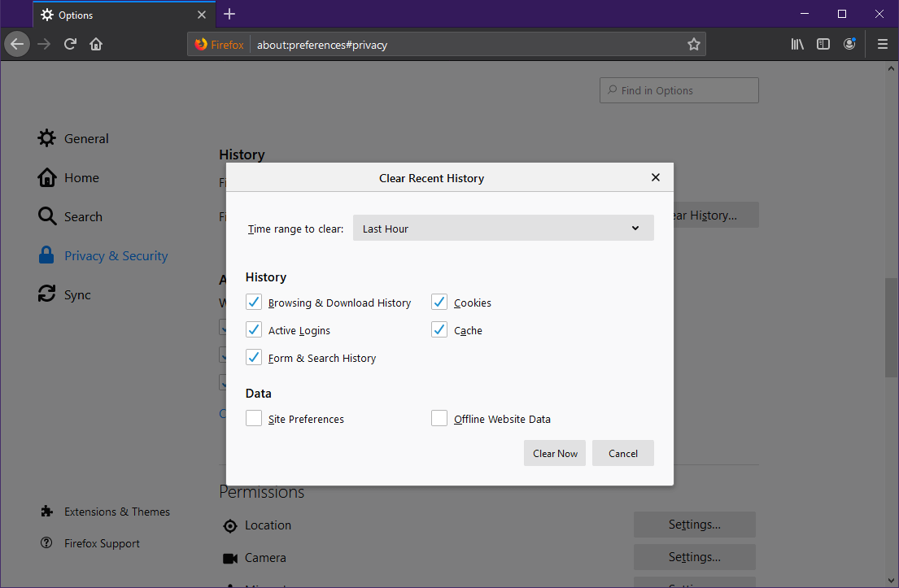Click the Location target icon under Permissions

pos(230,525)
